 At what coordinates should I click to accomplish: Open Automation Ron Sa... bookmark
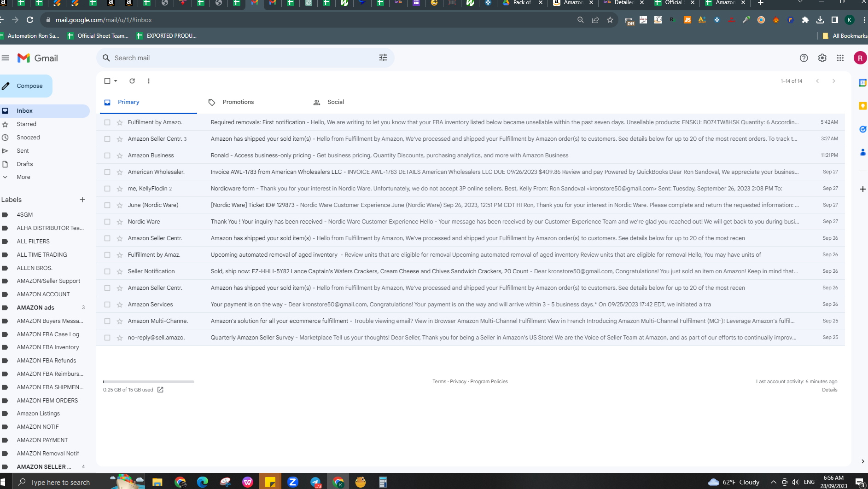[x=29, y=36]
